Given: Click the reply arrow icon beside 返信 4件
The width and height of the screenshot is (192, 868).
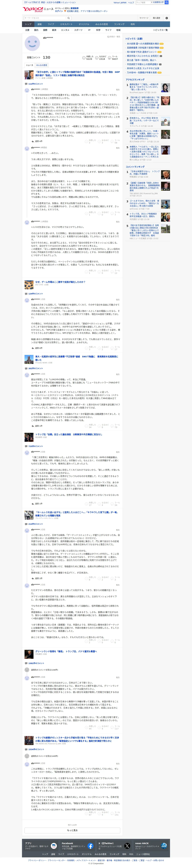Looking at the screenshot, I should click(x=33, y=141).
